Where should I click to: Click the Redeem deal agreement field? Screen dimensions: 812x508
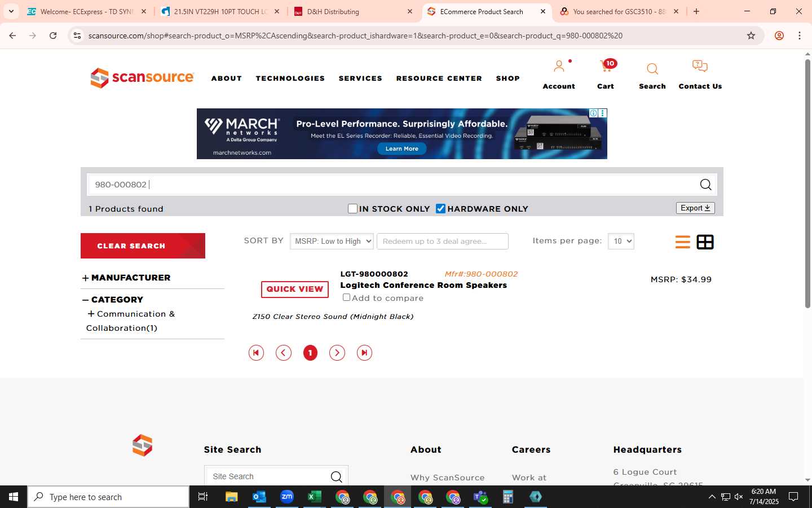click(x=443, y=241)
